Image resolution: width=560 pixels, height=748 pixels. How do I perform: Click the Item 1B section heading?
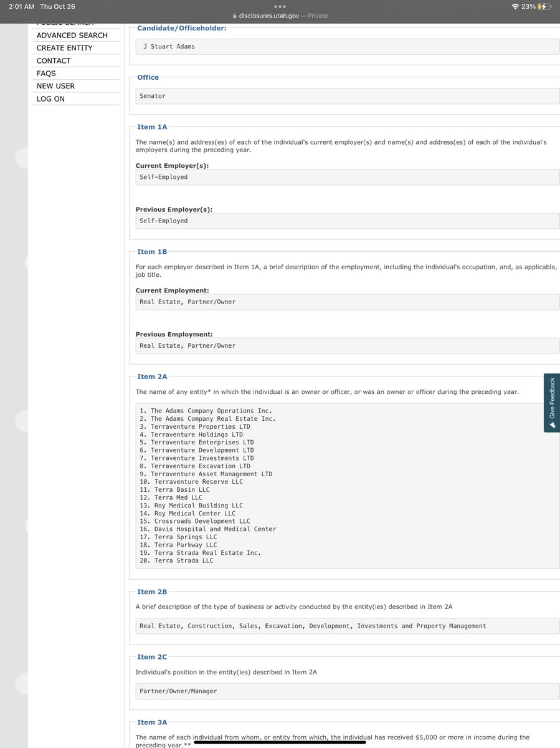152,252
